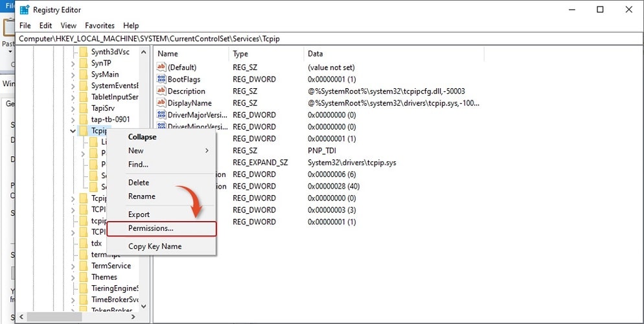Expand the SystemEvents key
This screenshot has height=324, width=644.
click(x=73, y=86)
